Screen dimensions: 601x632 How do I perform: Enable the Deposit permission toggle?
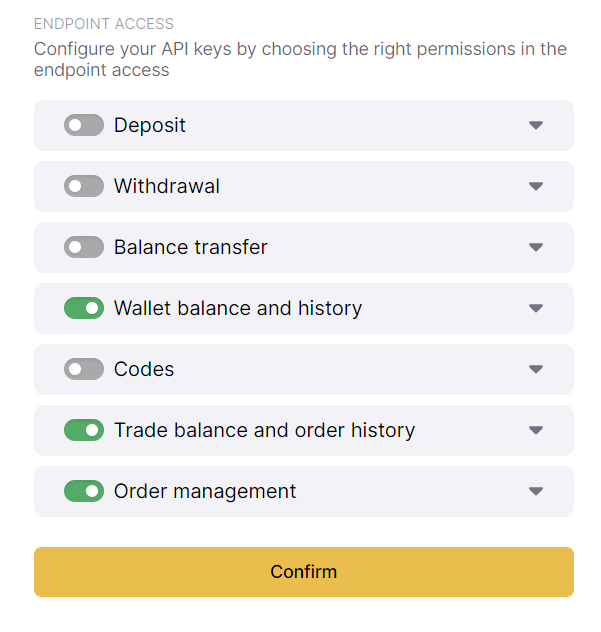[84, 125]
